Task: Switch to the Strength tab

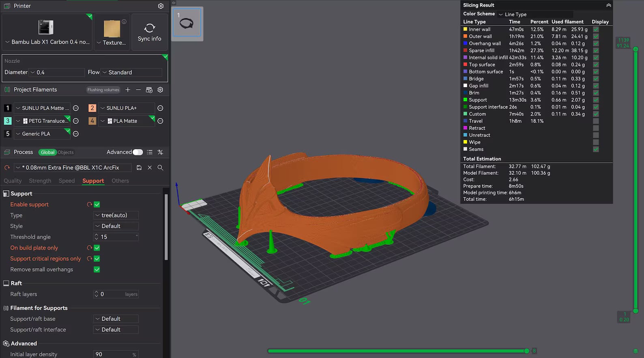Action: [40, 181]
